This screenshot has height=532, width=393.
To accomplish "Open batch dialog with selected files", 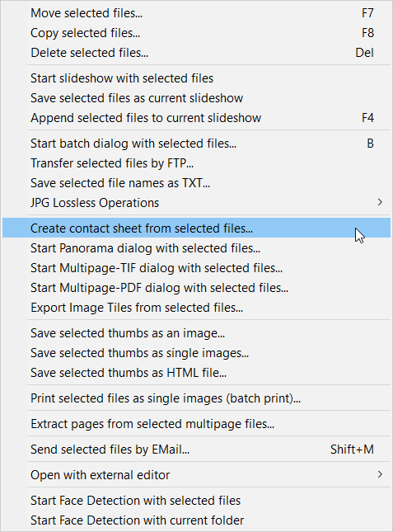I will click(196, 144).
